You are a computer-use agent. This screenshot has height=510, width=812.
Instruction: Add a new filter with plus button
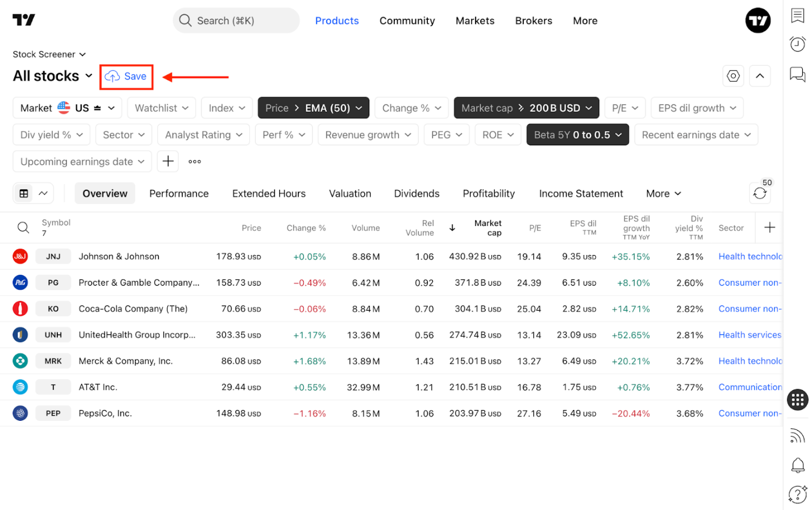click(x=168, y=161)
